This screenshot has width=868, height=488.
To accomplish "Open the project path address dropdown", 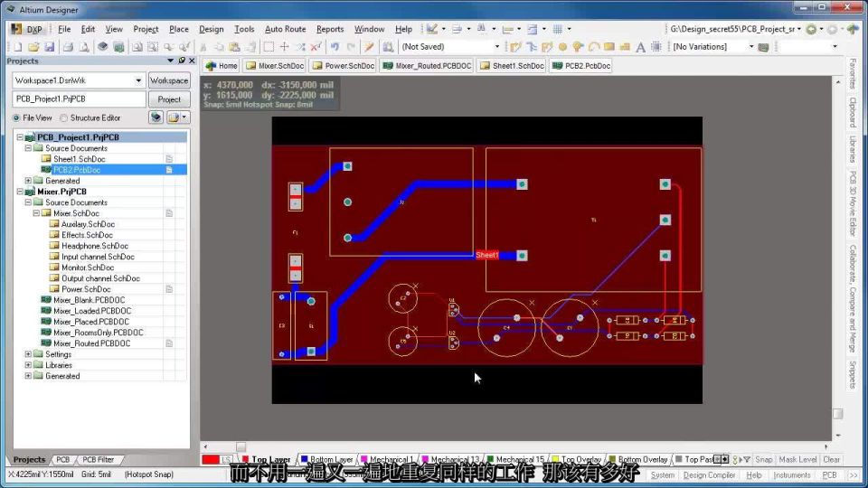I will 798,29.
